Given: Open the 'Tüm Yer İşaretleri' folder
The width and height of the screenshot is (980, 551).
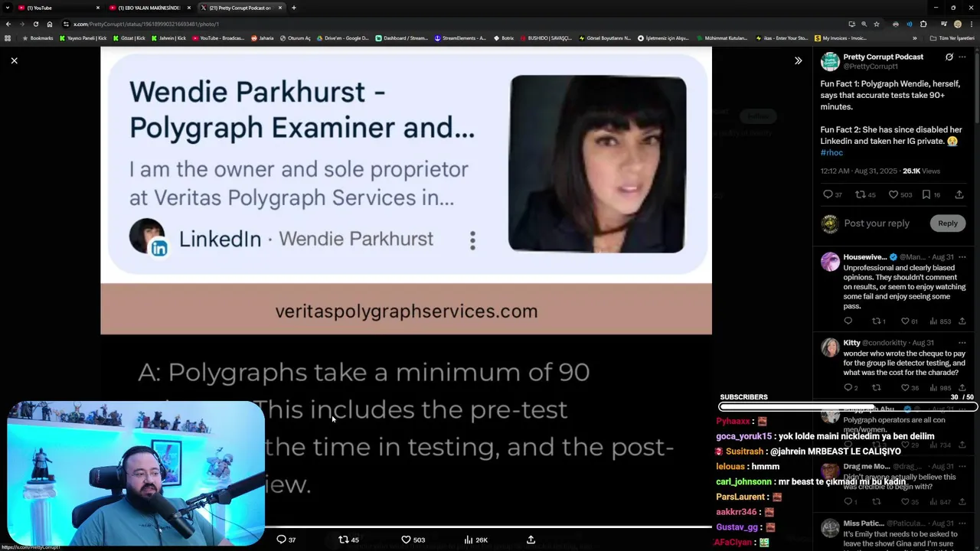Looking at the screenshot, I should [952, 37].
